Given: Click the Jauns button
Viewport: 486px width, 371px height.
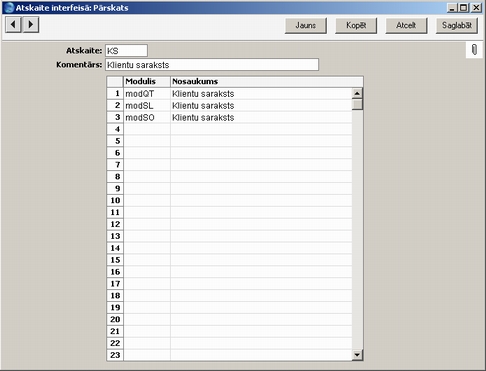Looking at the screenshot, I should click(306, 25).
